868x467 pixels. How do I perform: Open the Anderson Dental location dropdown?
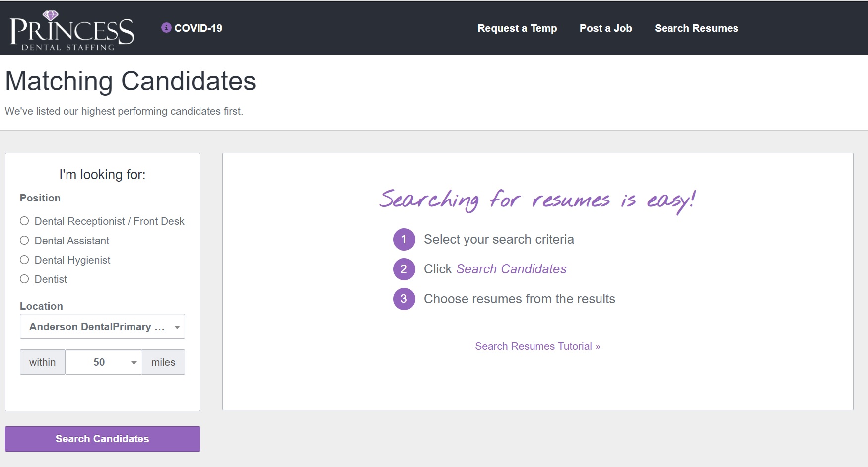tap(102, 327)
